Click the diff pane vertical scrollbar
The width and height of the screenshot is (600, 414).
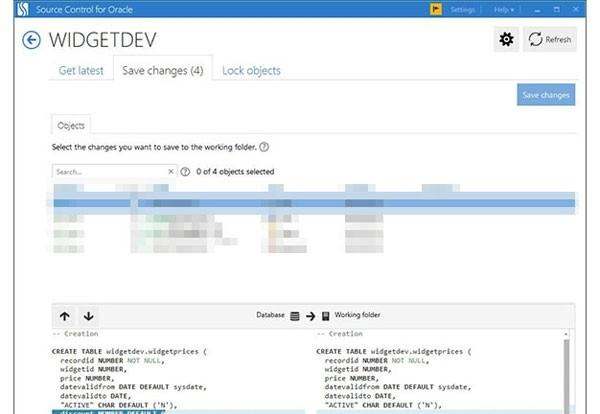click(566, 375)
